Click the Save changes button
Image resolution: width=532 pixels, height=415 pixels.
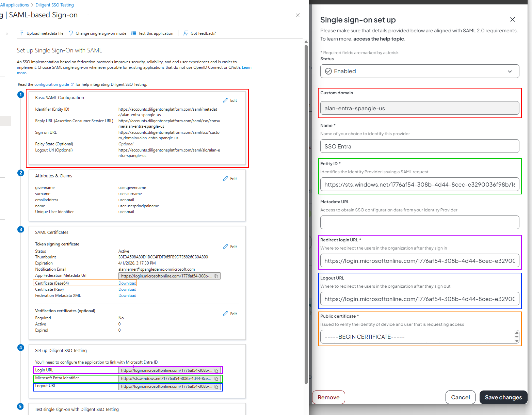503,397
